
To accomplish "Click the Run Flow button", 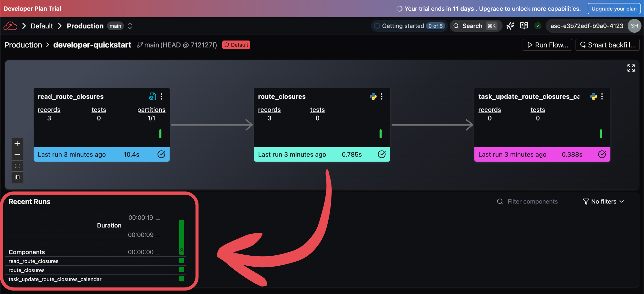I will [x=547, y=45].
